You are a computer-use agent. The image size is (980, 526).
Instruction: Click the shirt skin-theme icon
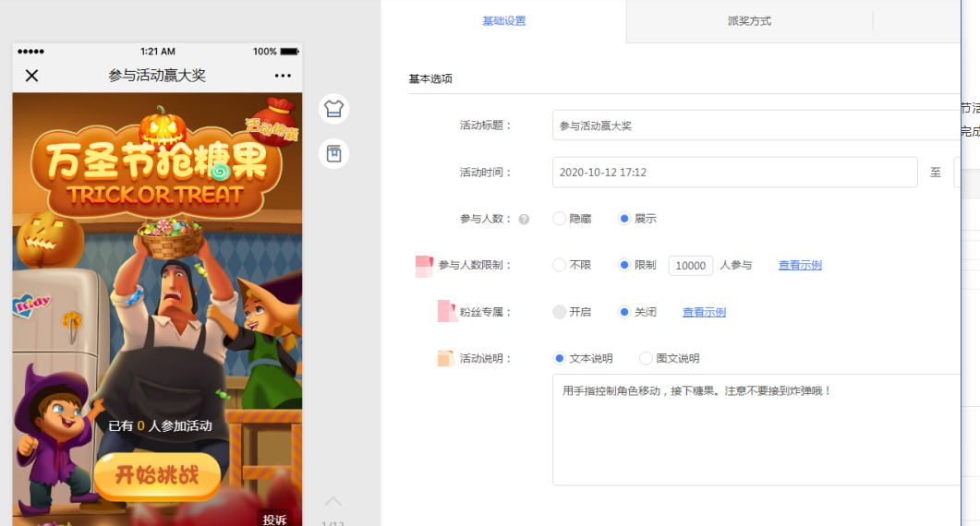coord(333,108)
